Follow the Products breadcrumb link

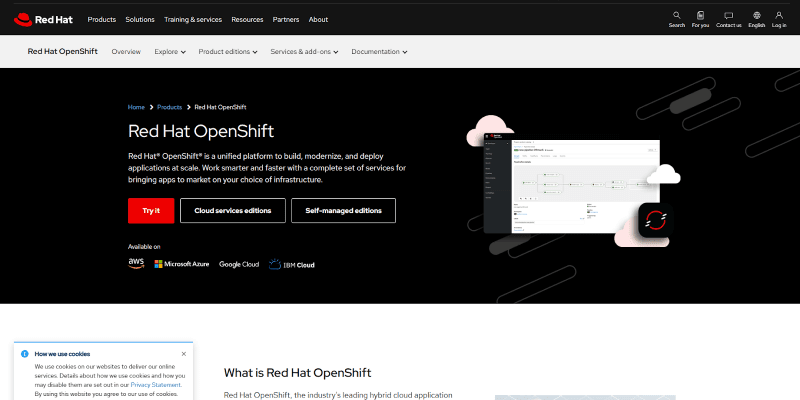click(169, 107)
